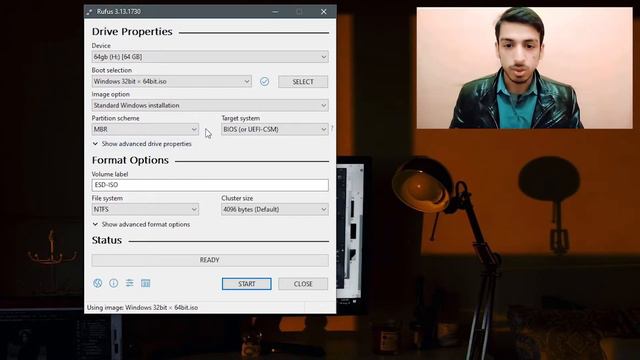Image resolution: width=640 pixels, height=360 pixels.
Task: Click the Rufus title bar app icon
Action: point(89,12)
